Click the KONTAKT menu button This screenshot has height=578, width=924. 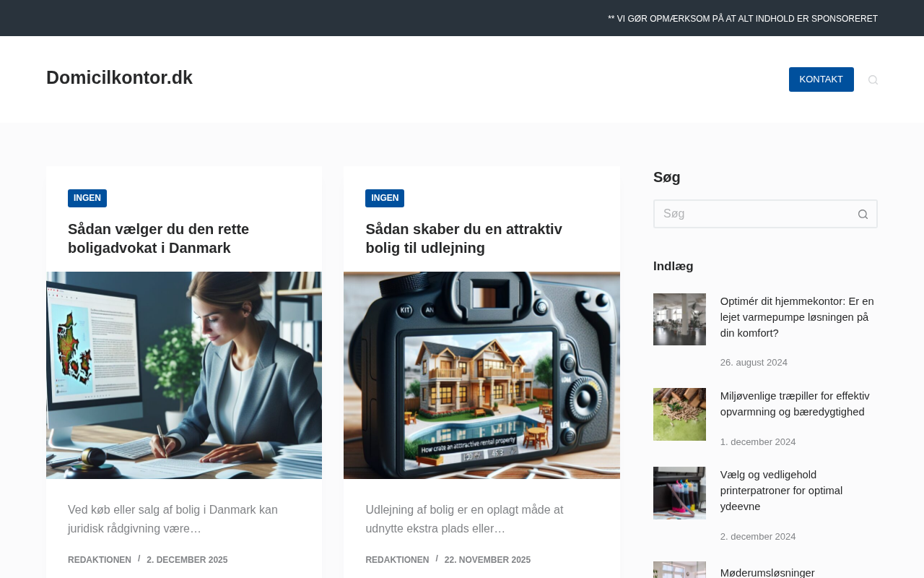coord(821,79)
